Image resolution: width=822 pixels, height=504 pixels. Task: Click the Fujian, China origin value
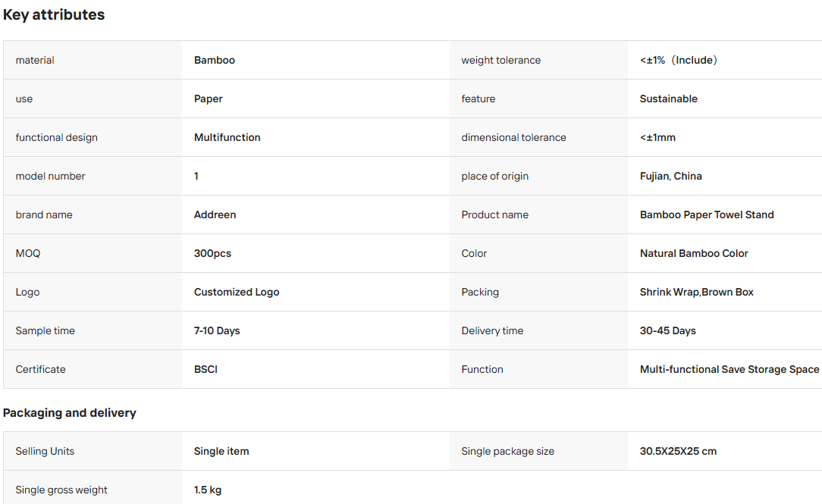coord(670,176)
